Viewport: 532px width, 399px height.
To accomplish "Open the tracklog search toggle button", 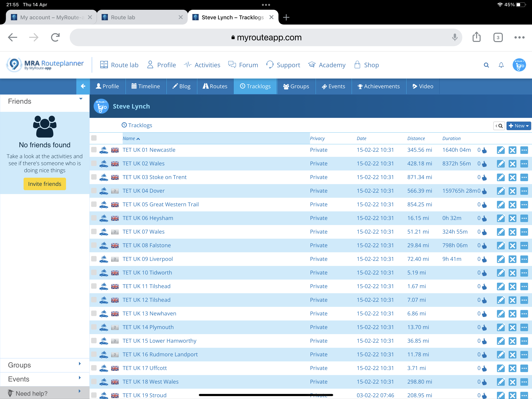I will [499, 126].
